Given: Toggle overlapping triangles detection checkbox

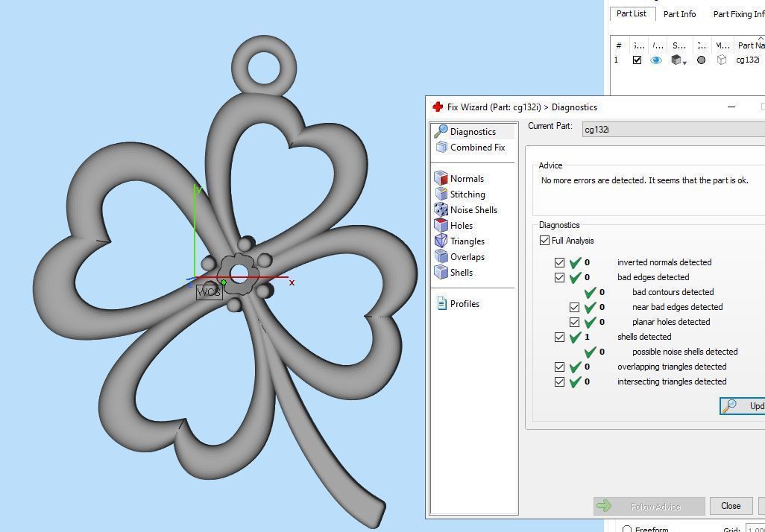Looking at the screenshot, I should [560, 367].
